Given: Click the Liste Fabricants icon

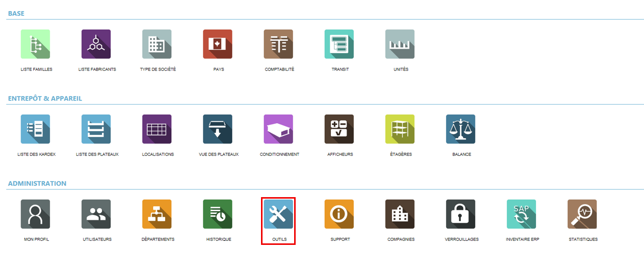Looking at the screenshot, I should pyautogui.click(x=96, y=44).
